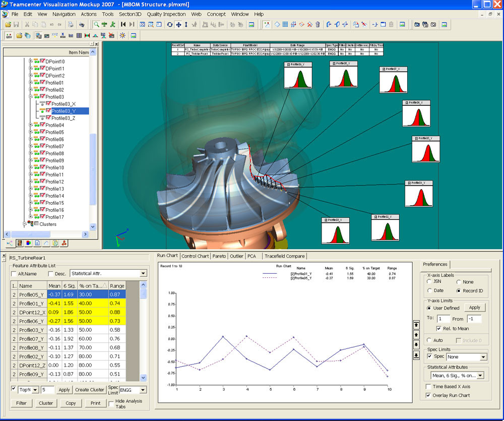Click the print icon in toolbar
Image resolution: width=504 pixels, height=421 pixels.
[71, 24]
